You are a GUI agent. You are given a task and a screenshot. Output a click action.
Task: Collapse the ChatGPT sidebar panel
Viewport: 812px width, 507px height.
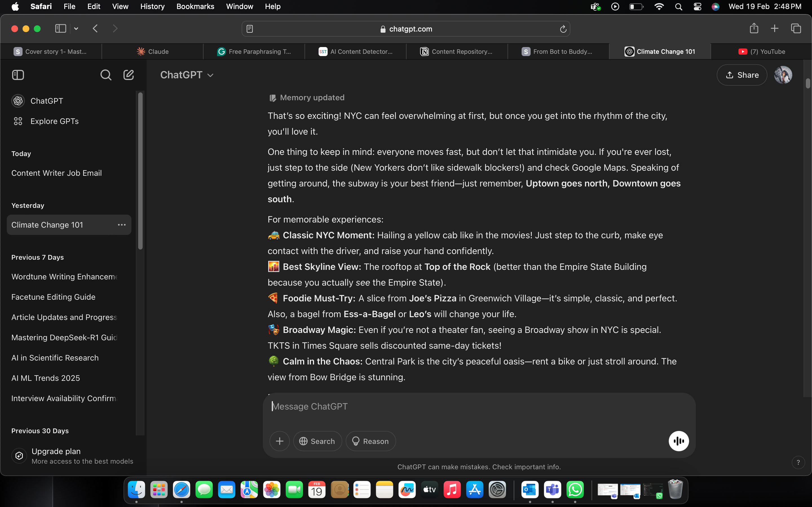pos(18,75)
